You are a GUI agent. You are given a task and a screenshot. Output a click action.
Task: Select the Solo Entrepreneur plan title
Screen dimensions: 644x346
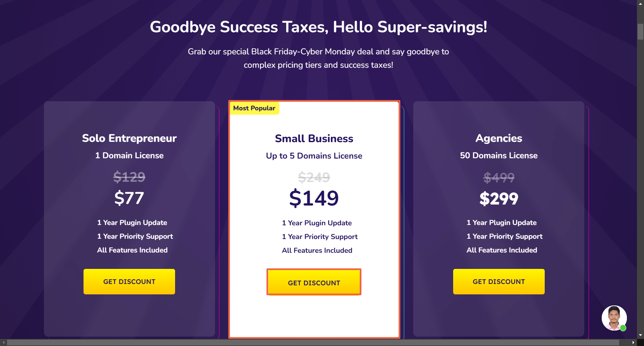(x=129, y=138)
